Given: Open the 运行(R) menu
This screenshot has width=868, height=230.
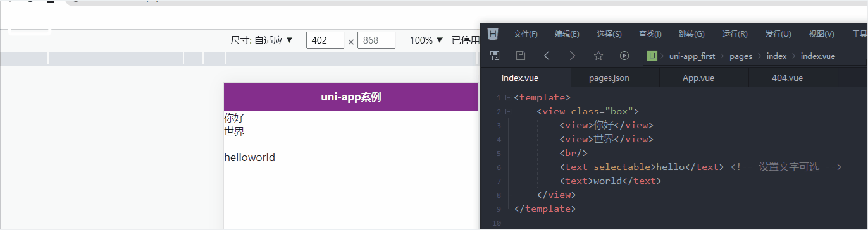Looking at the screenshot, I should click(735, 34).
